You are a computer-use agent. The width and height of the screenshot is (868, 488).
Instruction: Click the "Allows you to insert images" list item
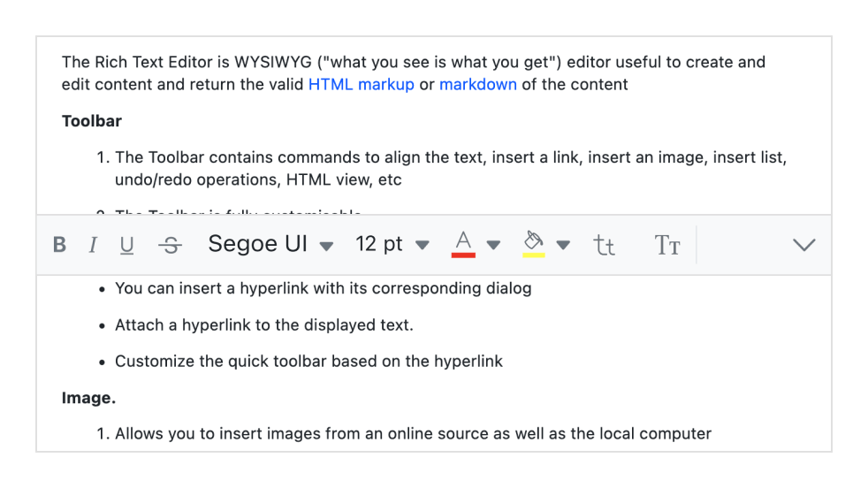click(x=413, y=433)
